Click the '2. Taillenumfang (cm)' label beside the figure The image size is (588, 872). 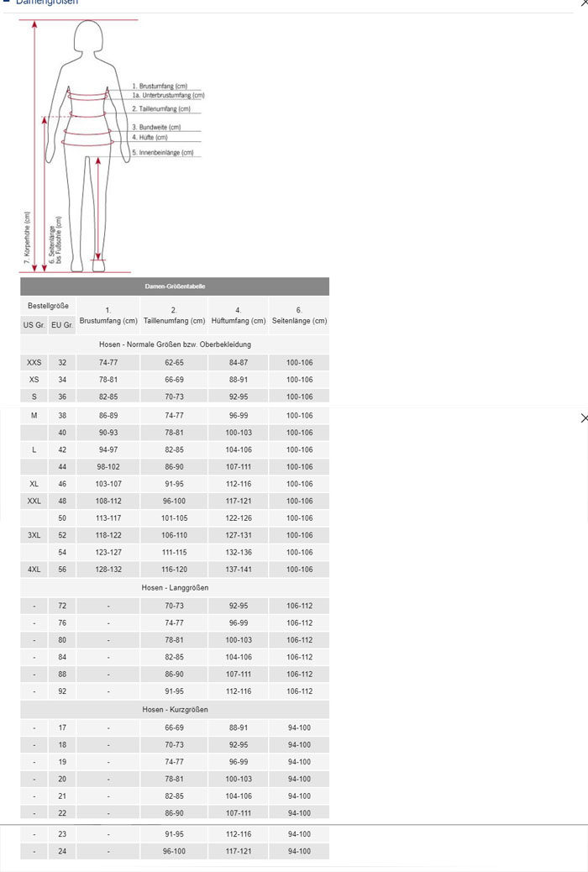[161, 109]
